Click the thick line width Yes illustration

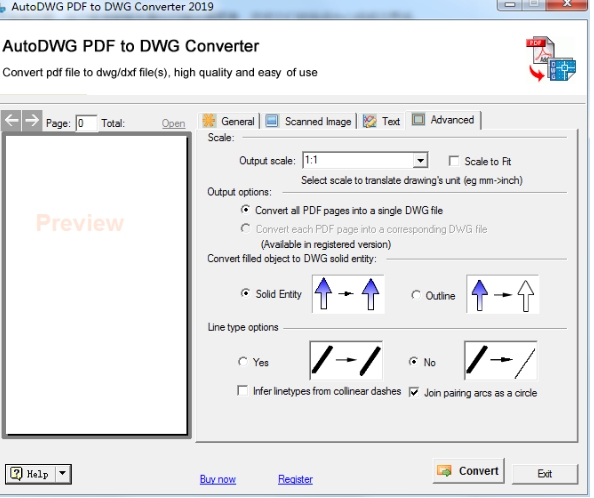click(x=346, y=360)
